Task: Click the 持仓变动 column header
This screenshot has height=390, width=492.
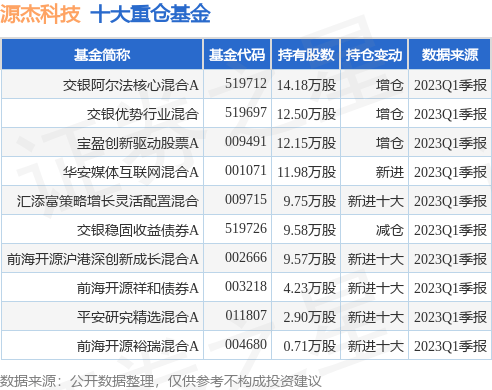Action: [x=374, y=54]
